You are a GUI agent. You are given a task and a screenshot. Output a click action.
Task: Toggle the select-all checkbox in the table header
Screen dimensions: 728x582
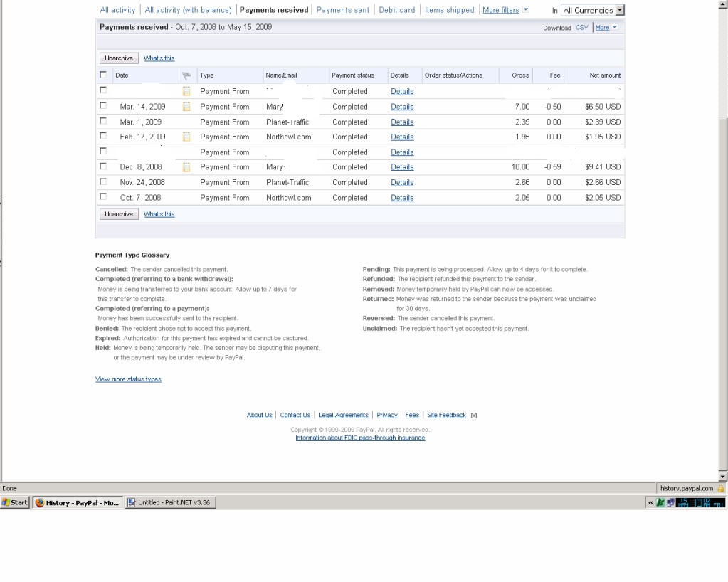(103, 75)
